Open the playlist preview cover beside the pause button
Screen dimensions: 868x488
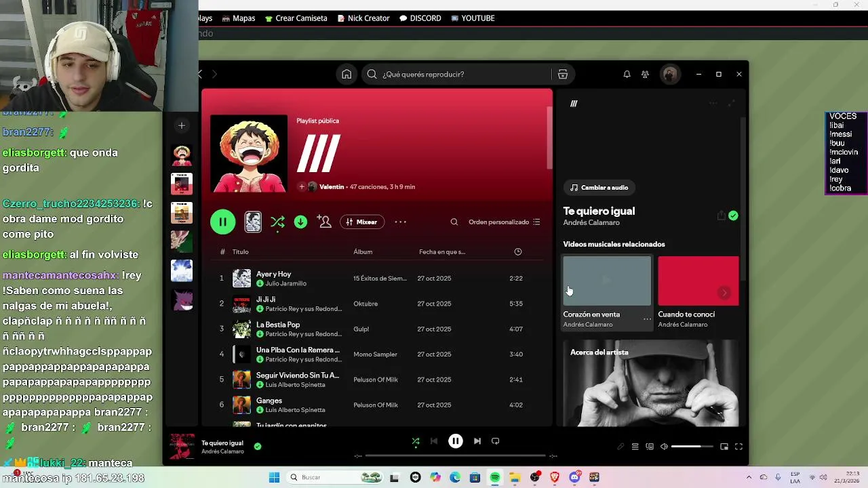pos(253,222)
